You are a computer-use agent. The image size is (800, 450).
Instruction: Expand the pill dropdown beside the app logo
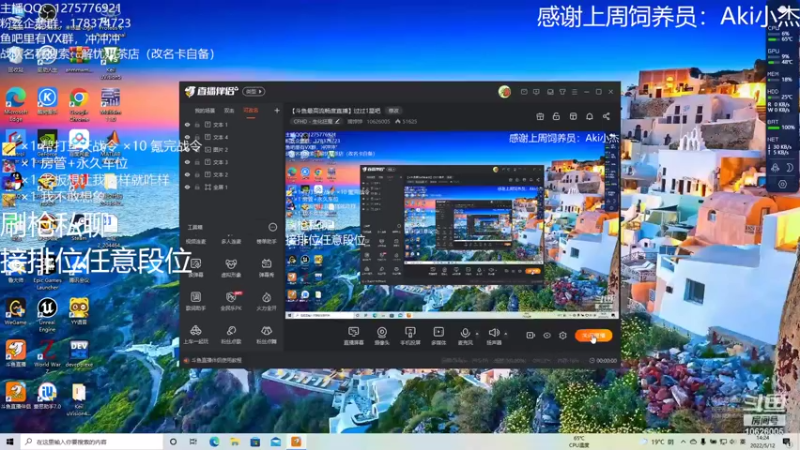click(x=254, y=91)
